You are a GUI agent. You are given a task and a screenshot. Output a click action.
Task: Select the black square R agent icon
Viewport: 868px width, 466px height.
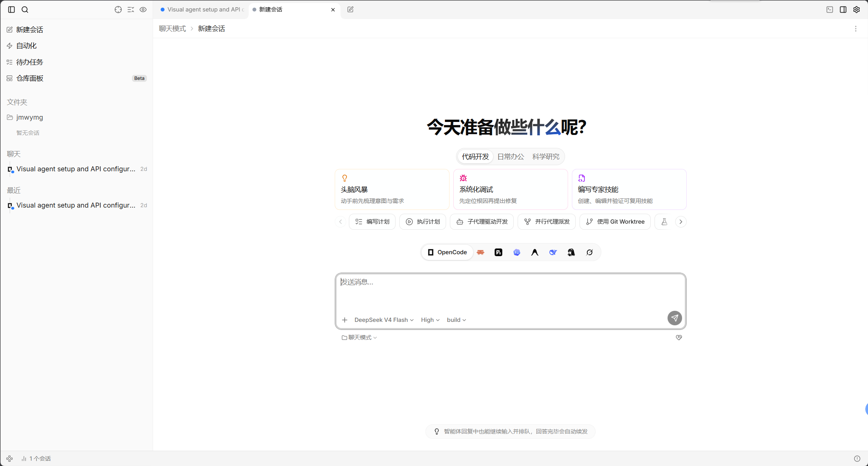tap(498, 252)
